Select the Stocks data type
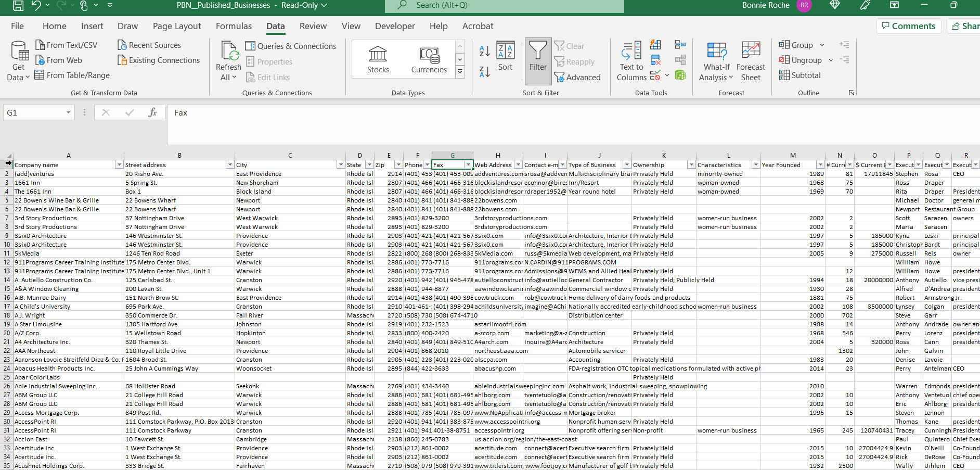The width and height of the screenshot is (980, 470). coord(378,60)
